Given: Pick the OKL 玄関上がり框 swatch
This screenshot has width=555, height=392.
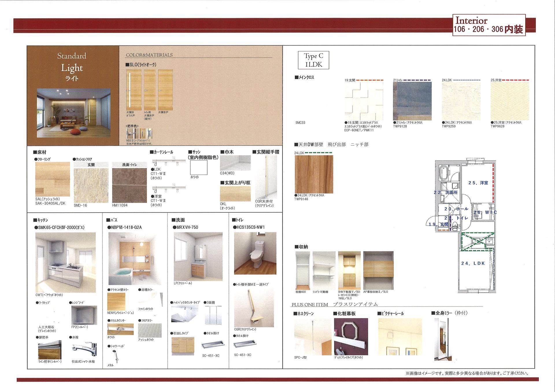Looking at the screenshot, I should click(235, 194).
